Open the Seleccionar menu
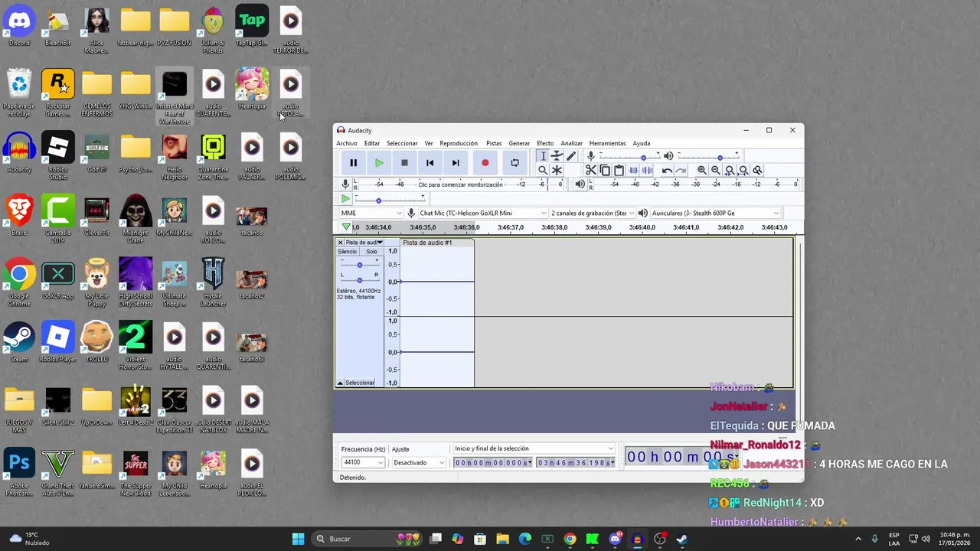Viewport: 980px width, 551px height. pos(402,143)
